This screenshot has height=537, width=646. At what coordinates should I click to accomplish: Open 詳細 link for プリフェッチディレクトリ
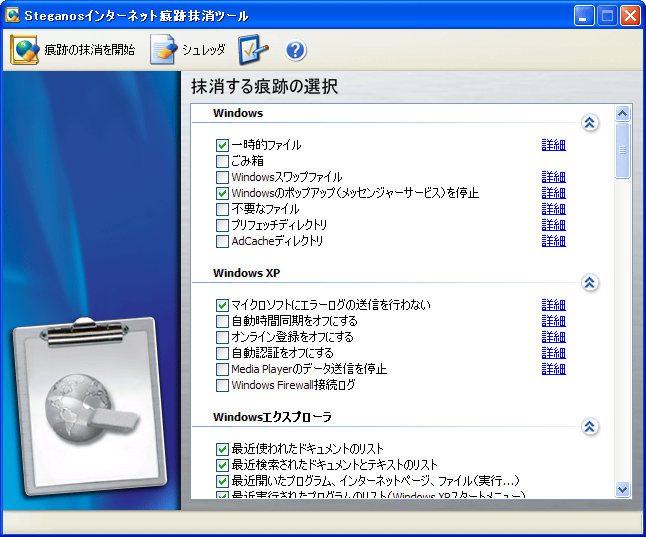click(553, 225)
